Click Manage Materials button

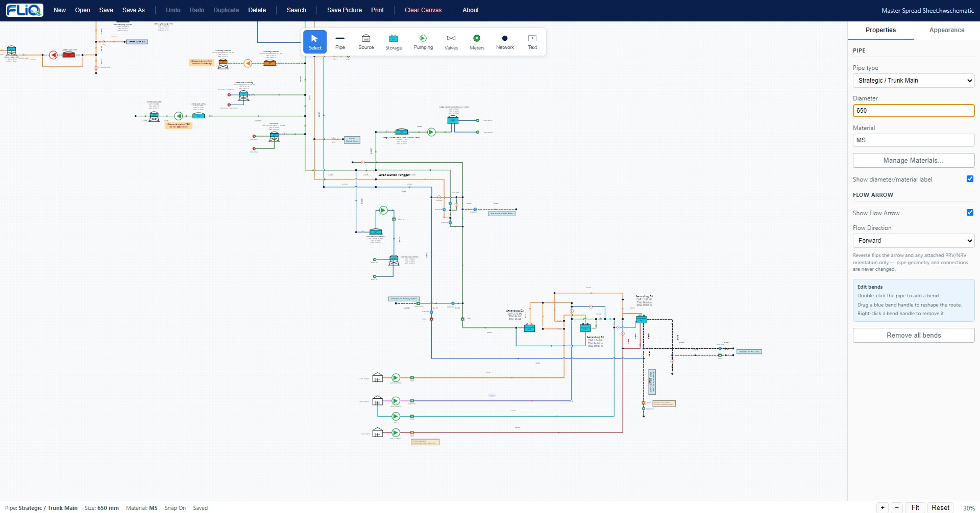914,160
